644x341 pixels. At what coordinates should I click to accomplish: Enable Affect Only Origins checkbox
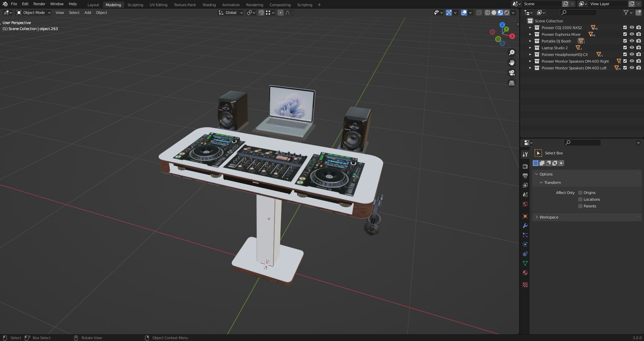click(x=580, y=193)
